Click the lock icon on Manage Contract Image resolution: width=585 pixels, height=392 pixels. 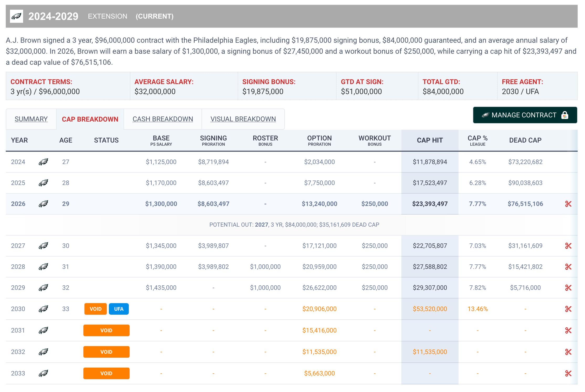[565, 115]
